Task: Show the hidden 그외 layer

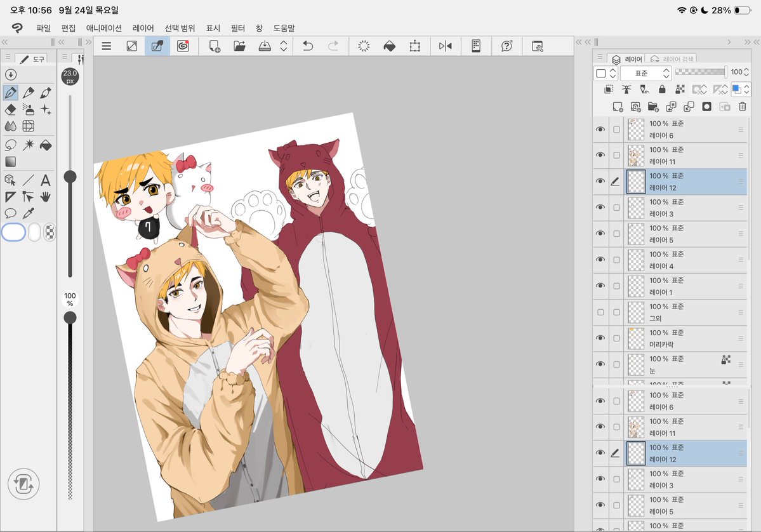Action: [x=600, y=312]
